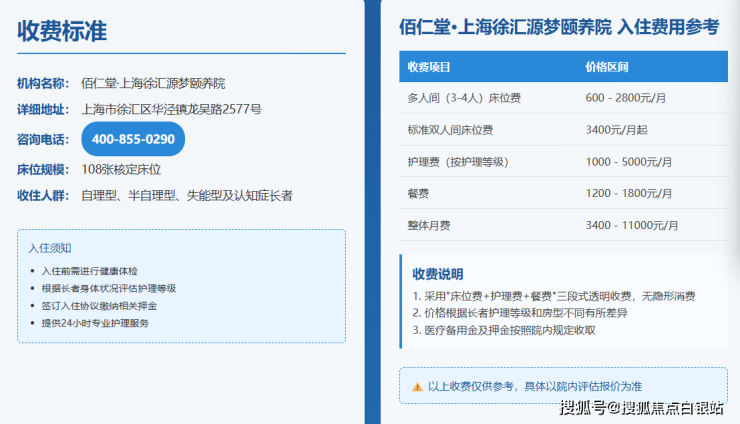
Task: Select the price 3400 - 11000元/月
Action: [x=632, y=226]
